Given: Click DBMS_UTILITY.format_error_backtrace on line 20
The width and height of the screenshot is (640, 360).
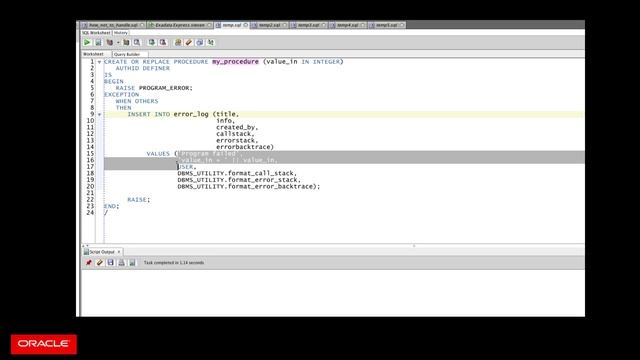Looking at the screenshot, I should [245, 187].
